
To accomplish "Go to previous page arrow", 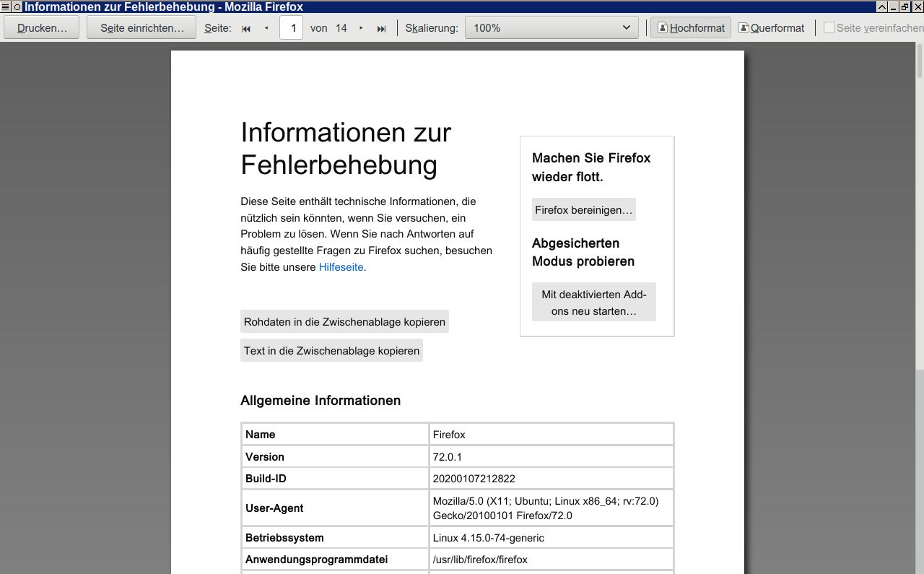I will click(x=266, y=28).
